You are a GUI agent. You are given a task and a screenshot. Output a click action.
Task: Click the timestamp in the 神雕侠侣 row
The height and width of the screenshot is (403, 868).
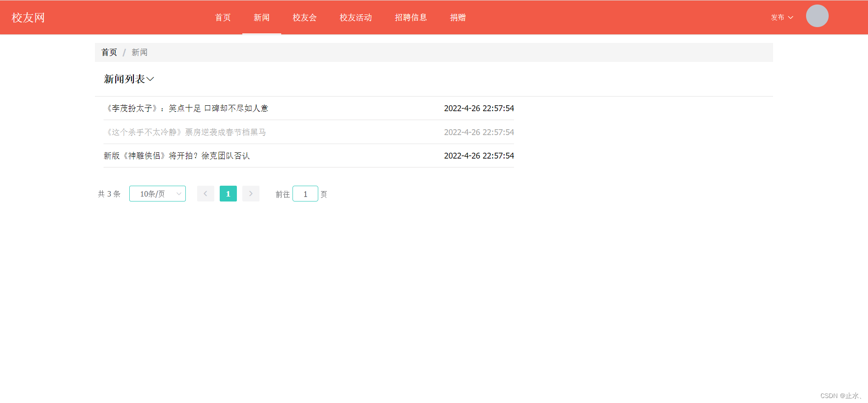tap(479, 156)
